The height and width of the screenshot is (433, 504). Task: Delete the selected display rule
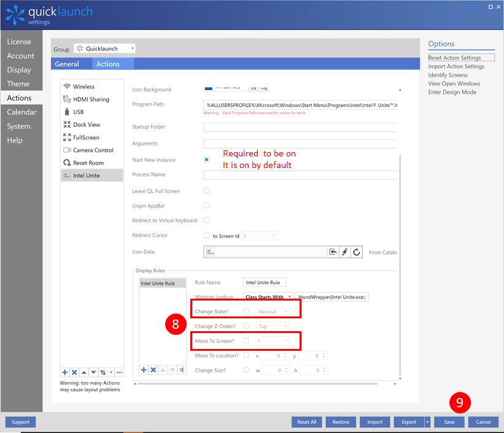click(153, 370)
